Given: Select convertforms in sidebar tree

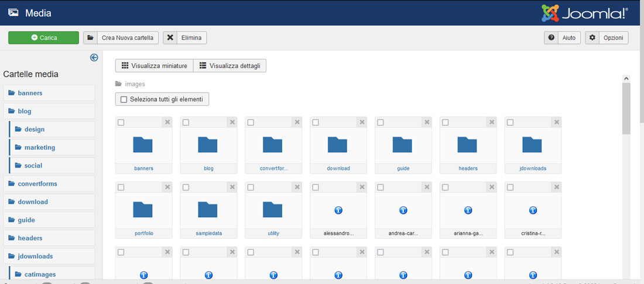Looking at the screenshot, I should [49, 183].
